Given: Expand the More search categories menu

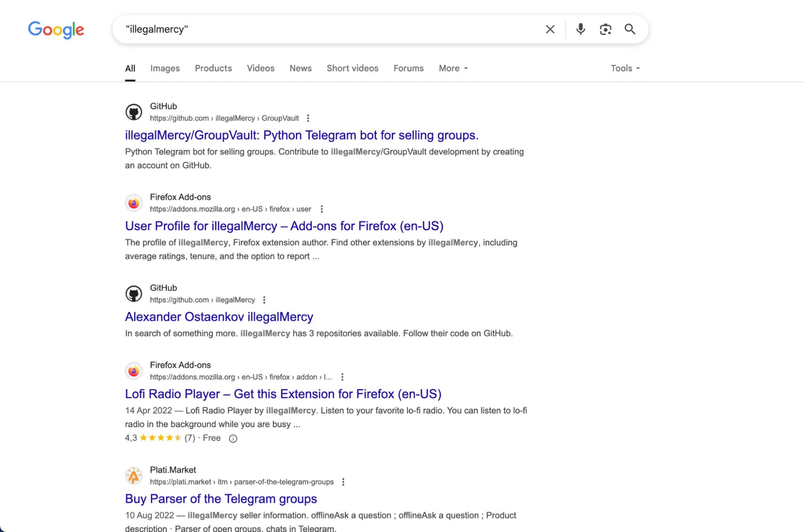Looking at the screenshot, I should point(452,68).
